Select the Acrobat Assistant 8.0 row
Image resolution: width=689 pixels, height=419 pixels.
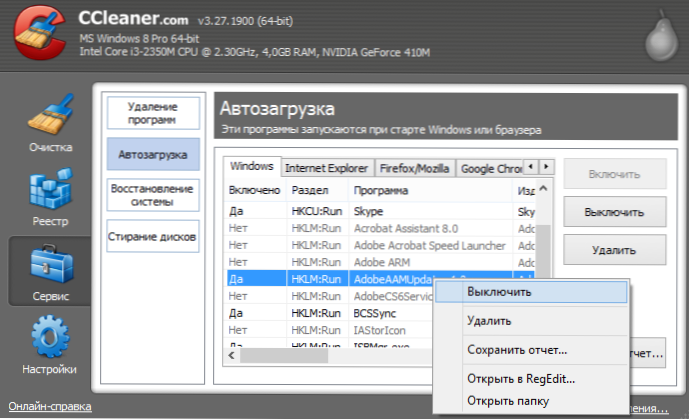tap(381, 228)
